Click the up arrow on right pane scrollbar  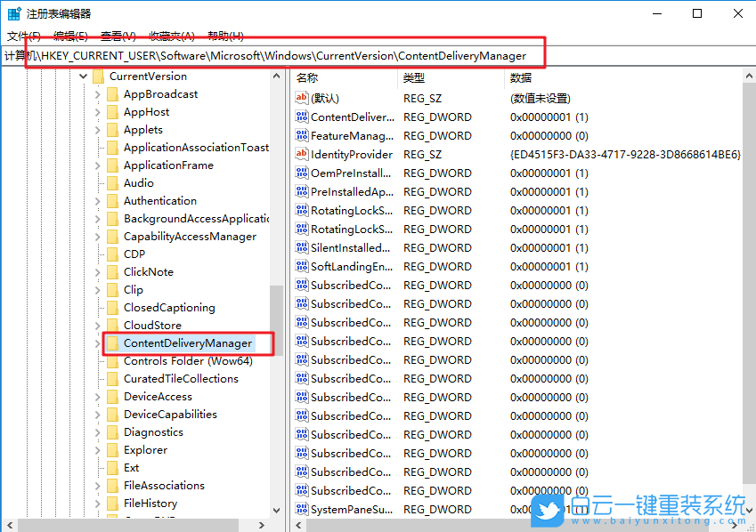pyautogui.click(x=749, y=77)
